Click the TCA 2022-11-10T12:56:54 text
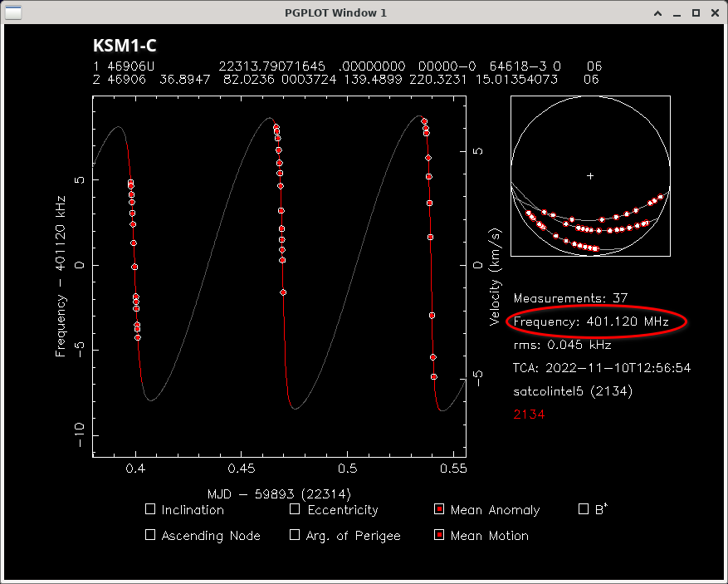728x584 pixels. 602,368
